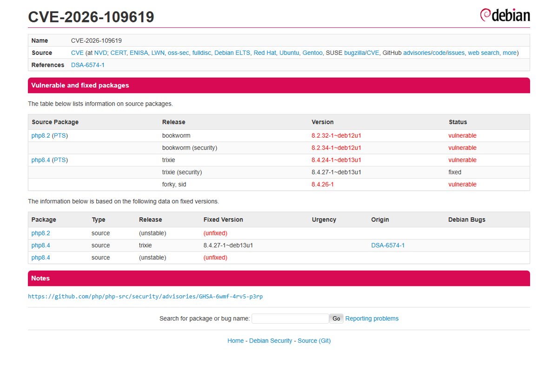Open the Red Hat link
Viewport: 558px width, 392px height.
coord(265,53)
